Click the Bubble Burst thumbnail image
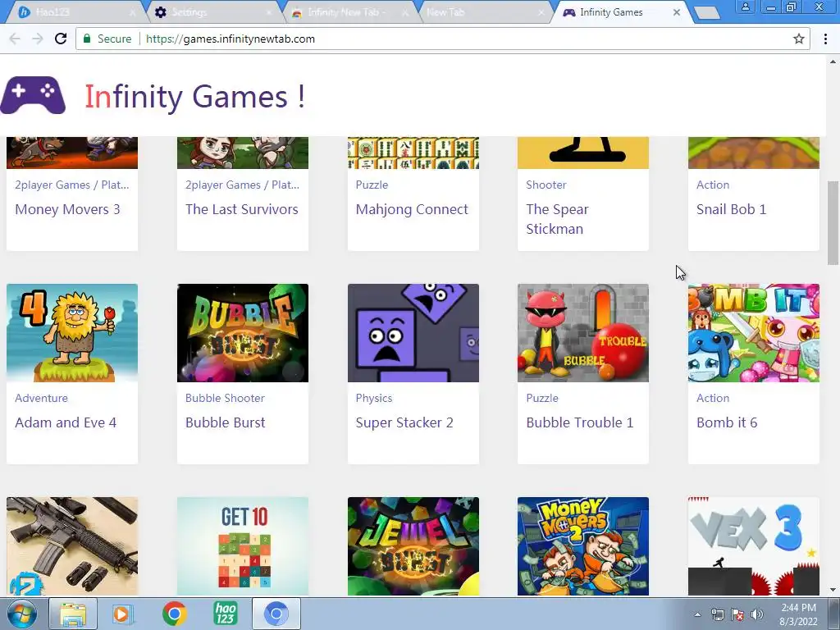The image size is (840, 630). coord(243,333)
